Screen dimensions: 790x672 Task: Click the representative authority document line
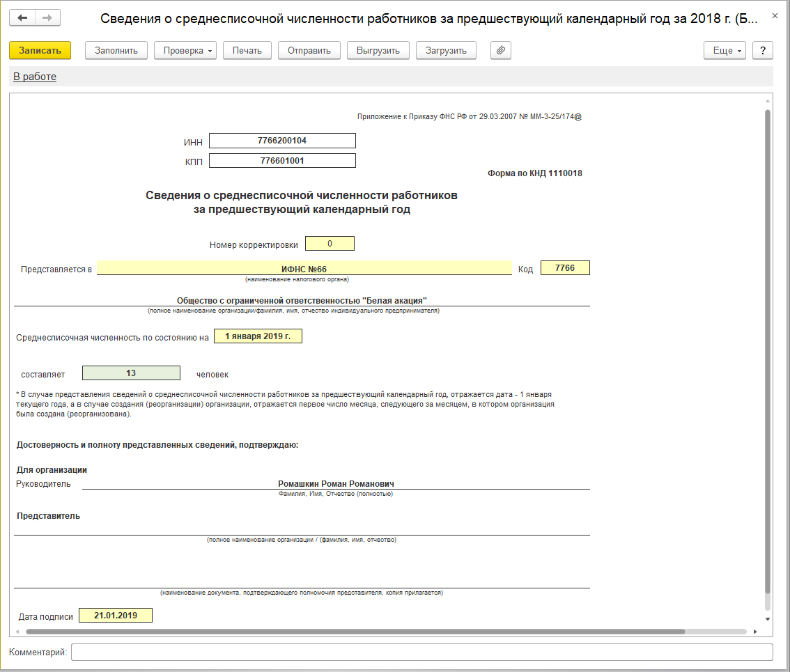click(x=302, y=580)
